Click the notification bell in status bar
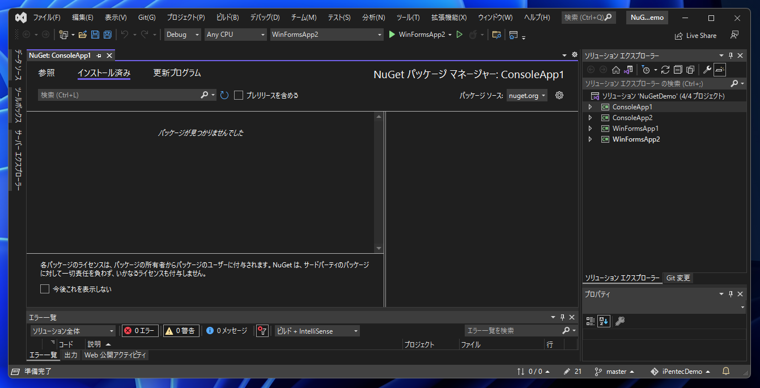760x388 pixels. click(x=726, y=372)
